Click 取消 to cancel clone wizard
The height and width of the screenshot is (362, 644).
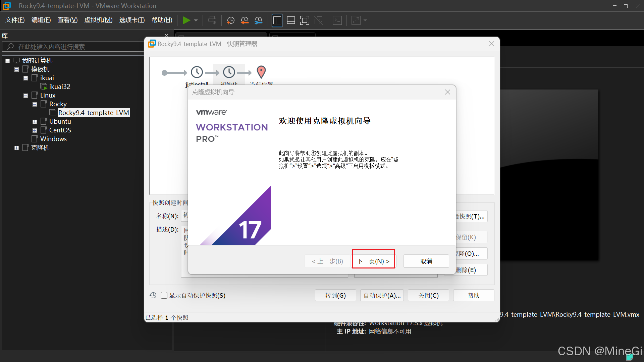(x=426, y=261)
